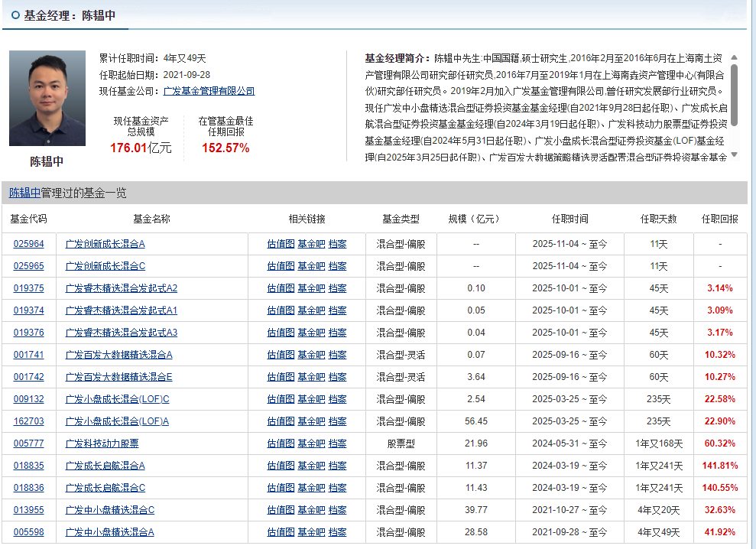Open fund 广发百发大数据精选混合A

[119, 355]
